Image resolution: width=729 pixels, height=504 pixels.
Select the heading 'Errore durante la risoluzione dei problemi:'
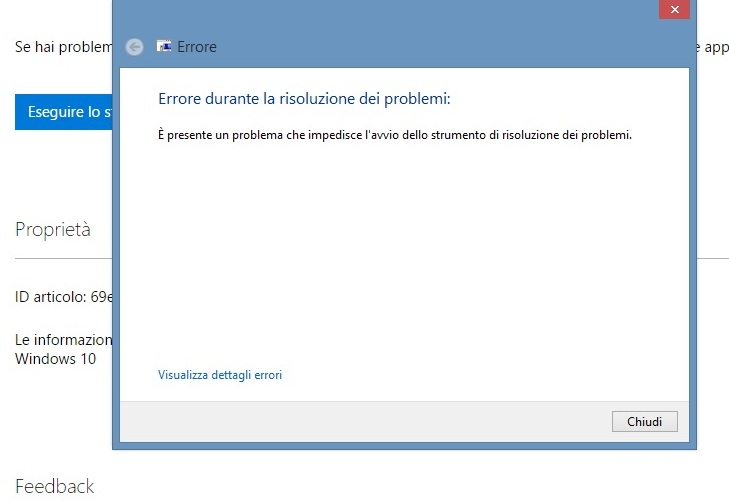[x=304, y=99]
